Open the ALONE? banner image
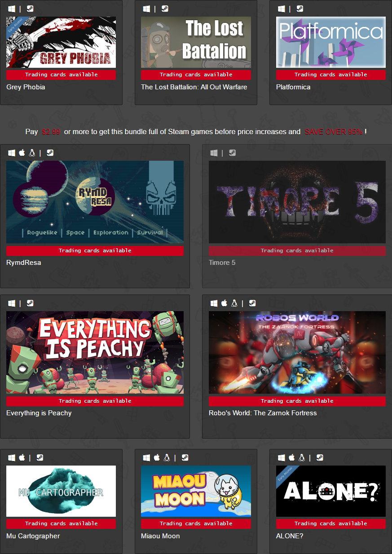Viewport: 392px width, 554px height. point(331,491)
